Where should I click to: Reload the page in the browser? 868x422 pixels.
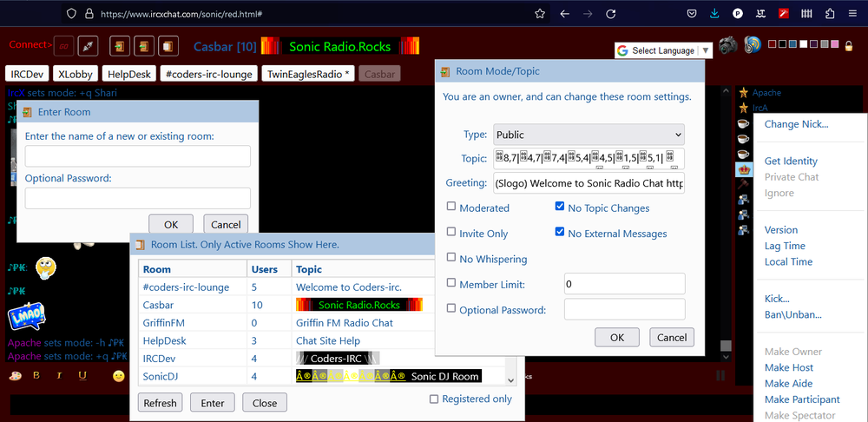click(610, 14)
